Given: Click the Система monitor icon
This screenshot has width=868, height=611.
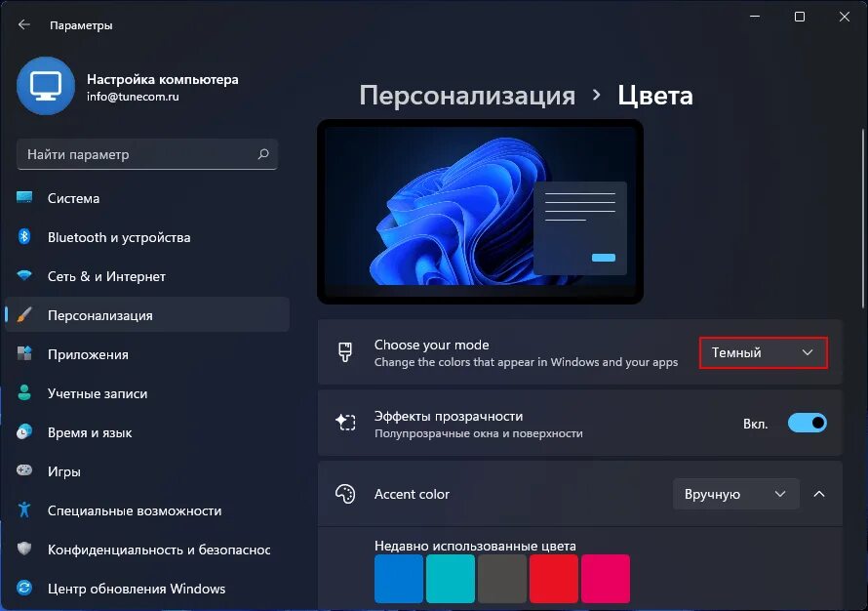Looking at the screenshot, I should [24, 198].
